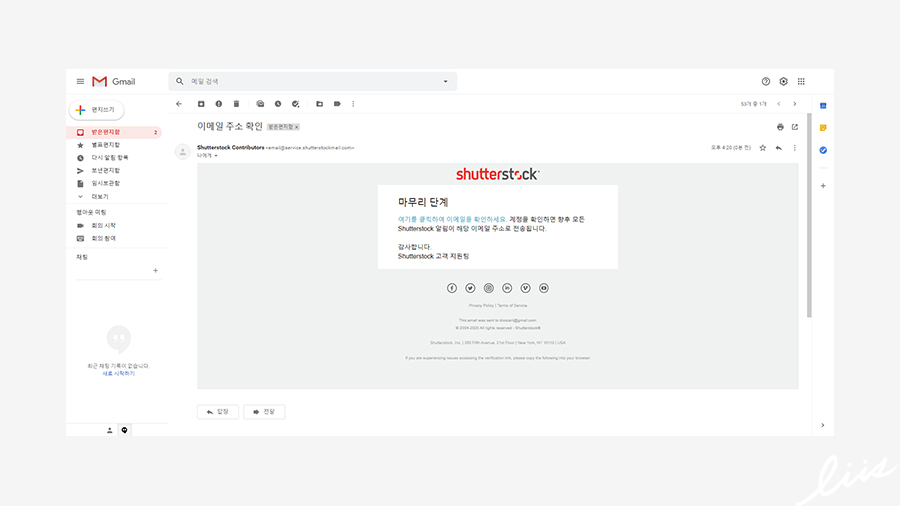
Task: Click the shutterstock logo in the email
Action: pos(498,174)
